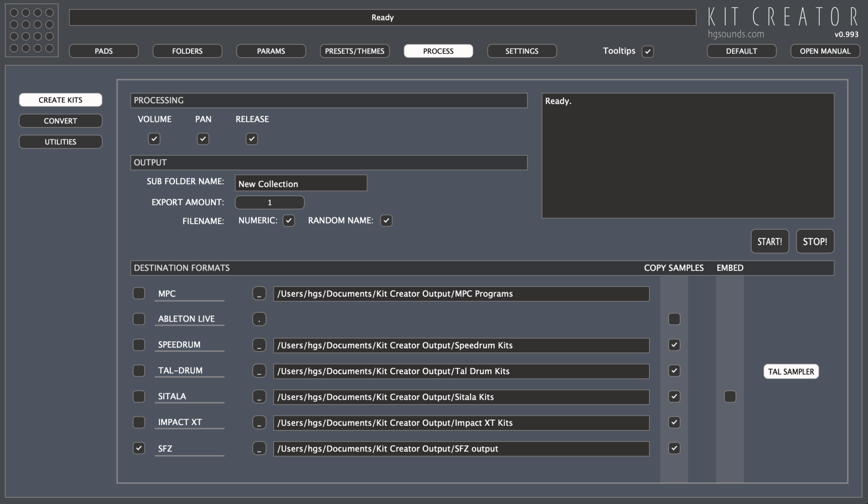Image resolution: width=868 pixels, height=504 pixels.
Task: Open the folder browser for MPC Programs path
Action: point(259,293)
